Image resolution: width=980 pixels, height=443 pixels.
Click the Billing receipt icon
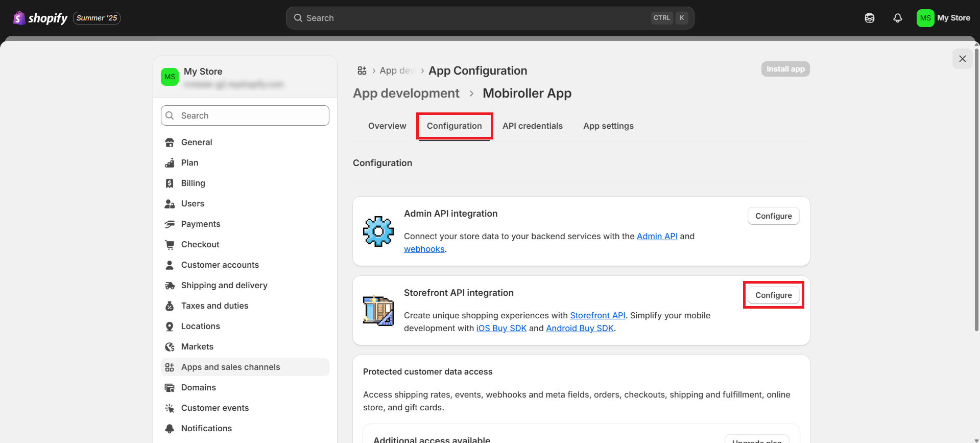170,183
